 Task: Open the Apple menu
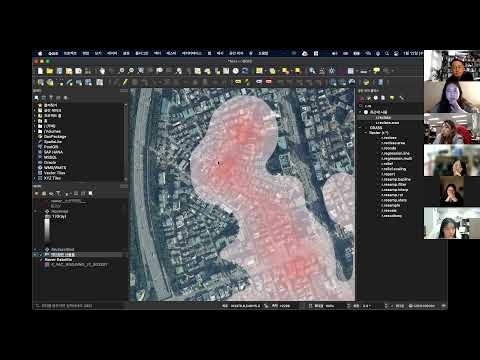pyautogui.click(x=40, y=53)
